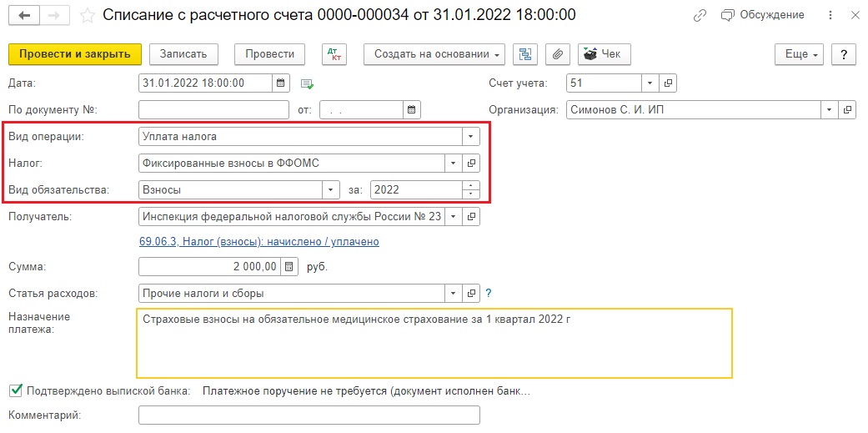Open help with the question mark button
Screen dimensions: 868x433
pyautogui.click(x=844, y=54)
